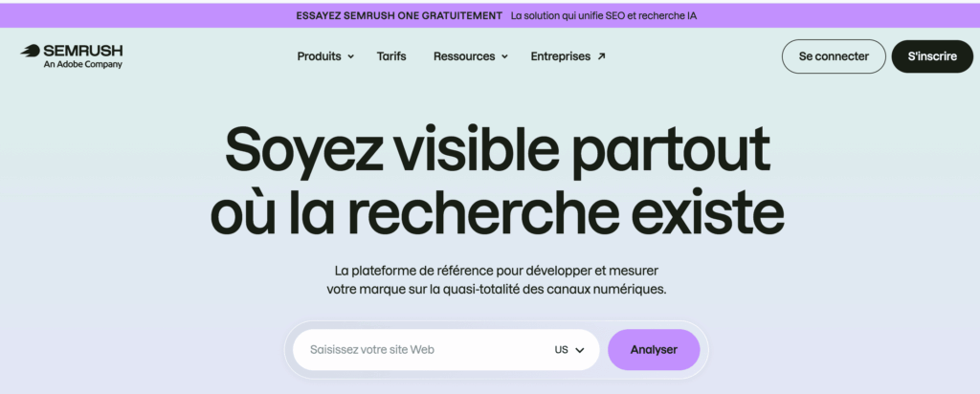Click "La solution qui unifie SEO" banner text
The image size is (980, 394).
[x=603, y=15]
